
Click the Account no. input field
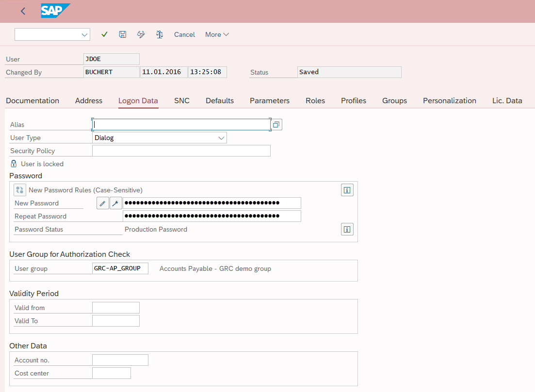pyautogui.click(x=120, y=360)
